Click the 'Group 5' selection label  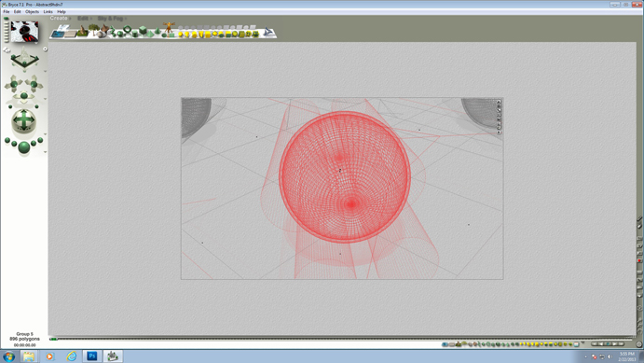24,334
